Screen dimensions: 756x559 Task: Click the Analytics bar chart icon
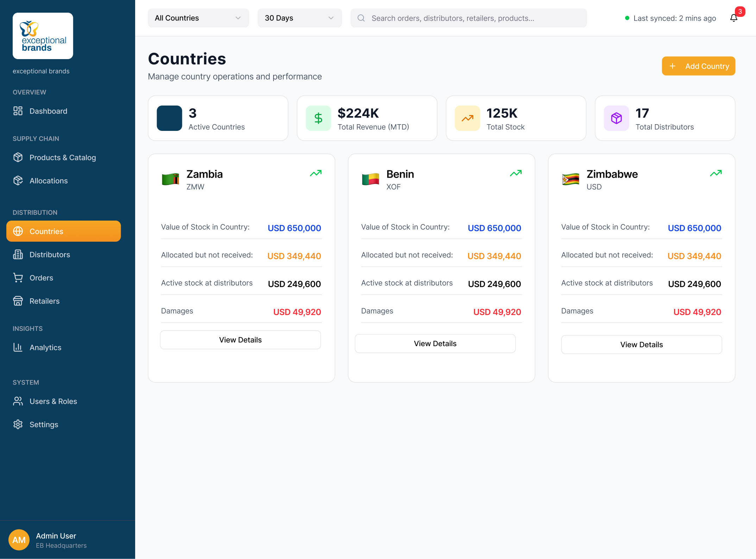pyautogui.click(x=18, y=347)
